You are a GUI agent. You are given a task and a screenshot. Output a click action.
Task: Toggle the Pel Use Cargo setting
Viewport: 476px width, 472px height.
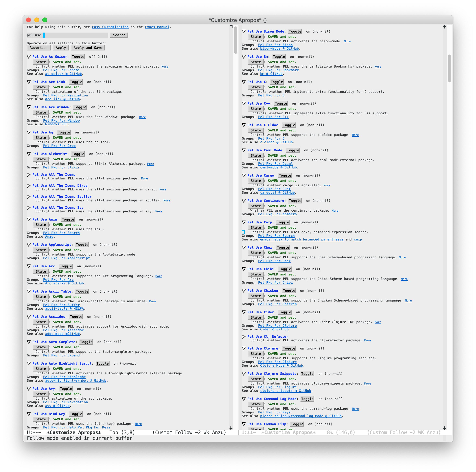coord(285,176)
